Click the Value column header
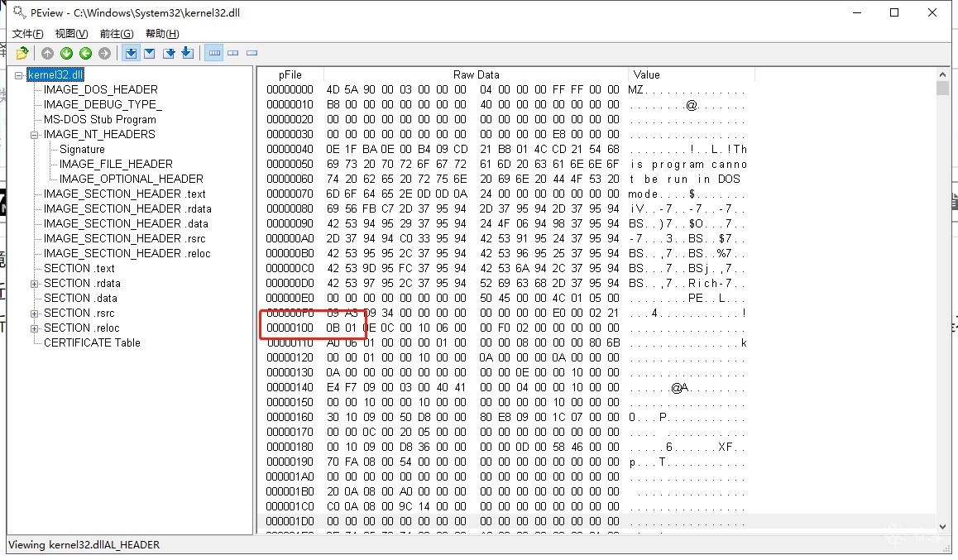The width and height of the screenshot is (958, 560). coord(692,75)
